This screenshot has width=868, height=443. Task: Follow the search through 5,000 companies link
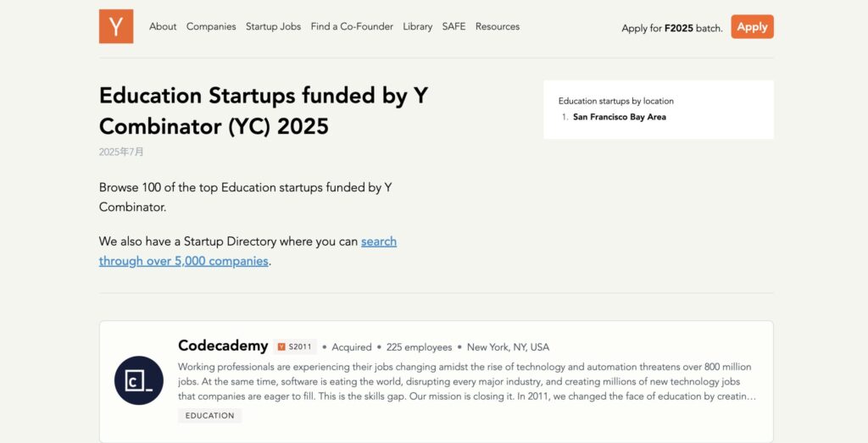(x=248, y=251)
